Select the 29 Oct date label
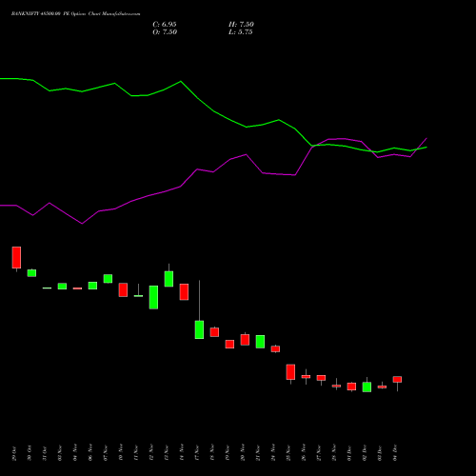Viewport: 476px width, 476px height. pyautogui.click(x=14, y=453)
